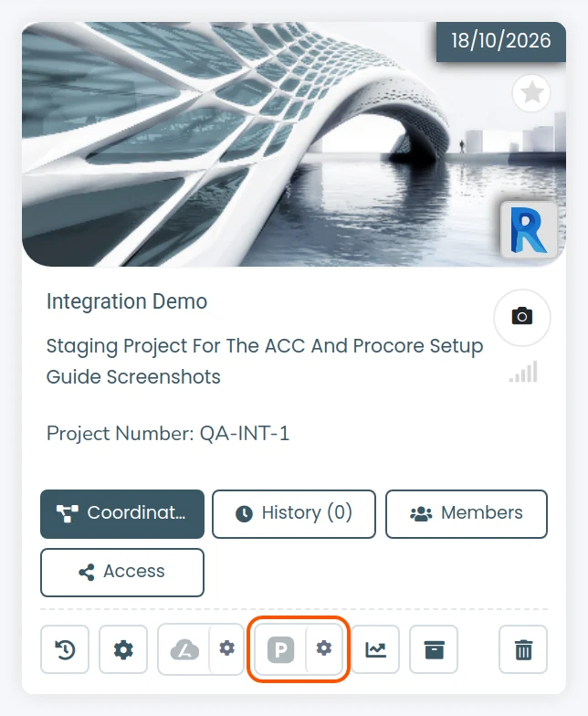Click the Project Number: QA-INT-1 text

168,433
